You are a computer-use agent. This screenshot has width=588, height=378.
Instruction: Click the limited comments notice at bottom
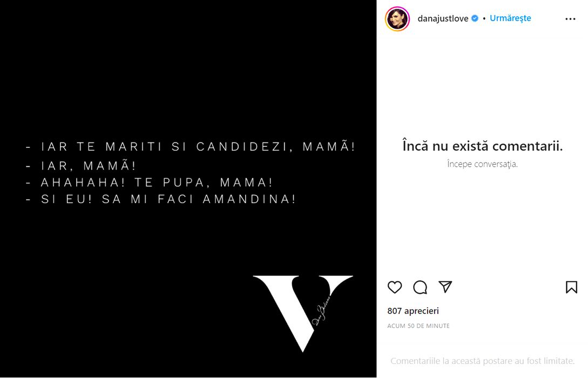(x=482, y=361)
